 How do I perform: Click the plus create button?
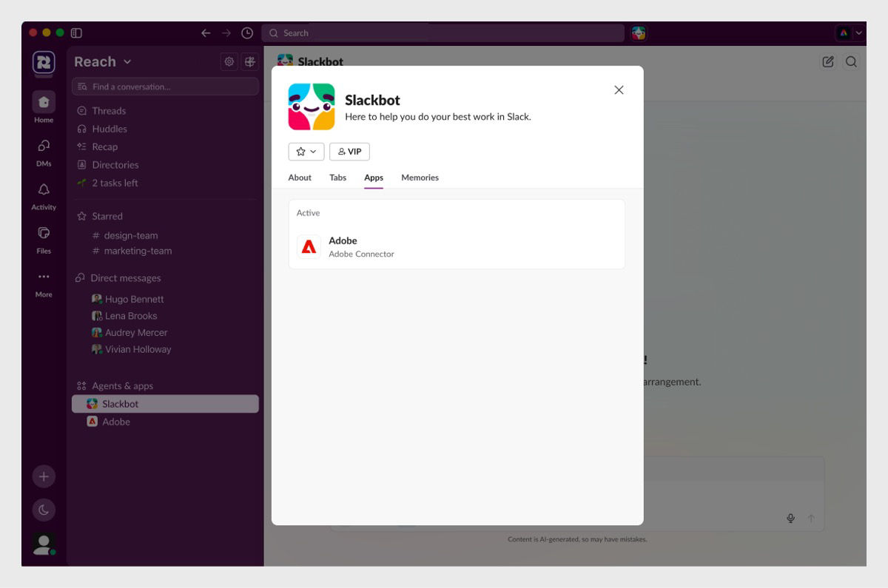point(44,476)
